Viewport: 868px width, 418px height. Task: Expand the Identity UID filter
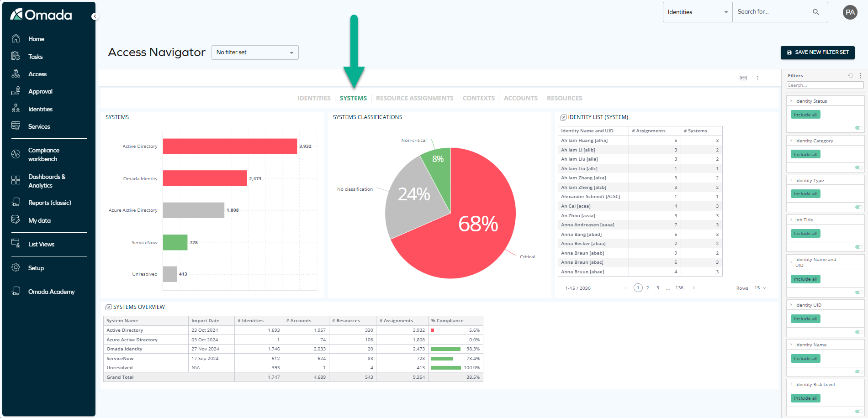(791, 305)
